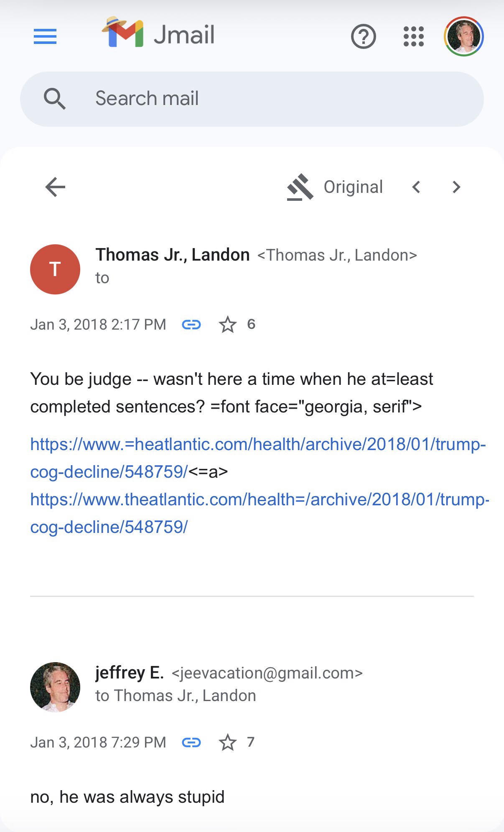
Task: Click the gavel Original icon
Action: (x=300, y=187)
